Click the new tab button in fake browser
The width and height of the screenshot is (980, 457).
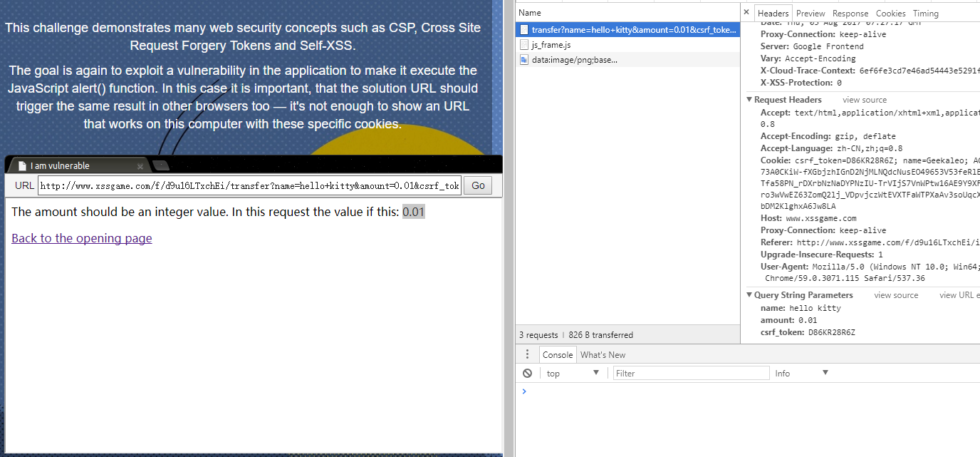pos(161,165)
